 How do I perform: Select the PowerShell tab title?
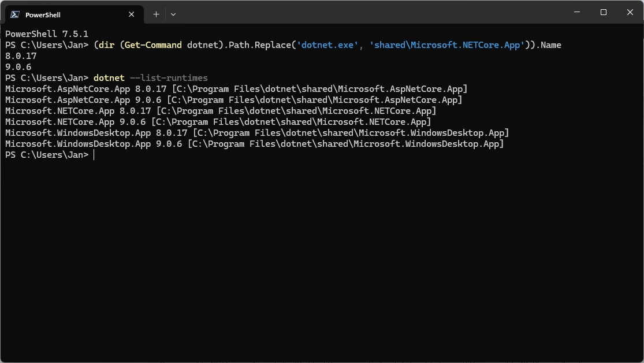[x=43, y=14]
